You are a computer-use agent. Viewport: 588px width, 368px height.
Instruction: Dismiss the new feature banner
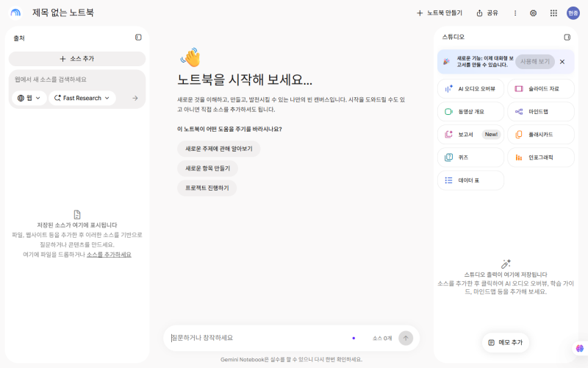pyautogui.click(x=562, y=62)
